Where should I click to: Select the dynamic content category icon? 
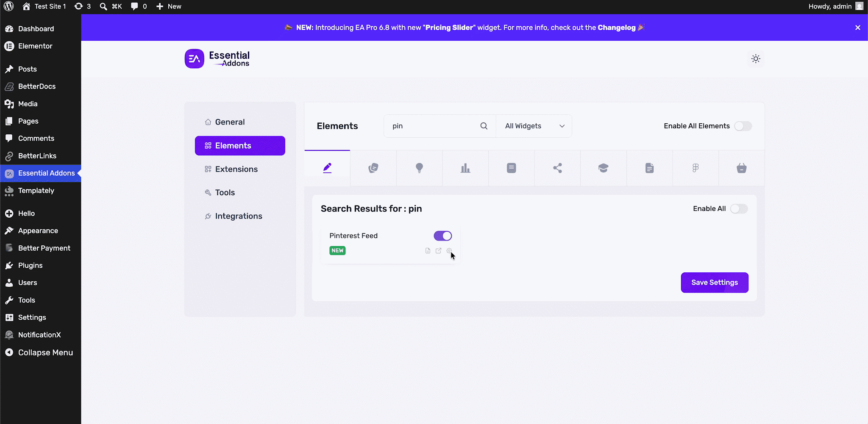point(373,168)
